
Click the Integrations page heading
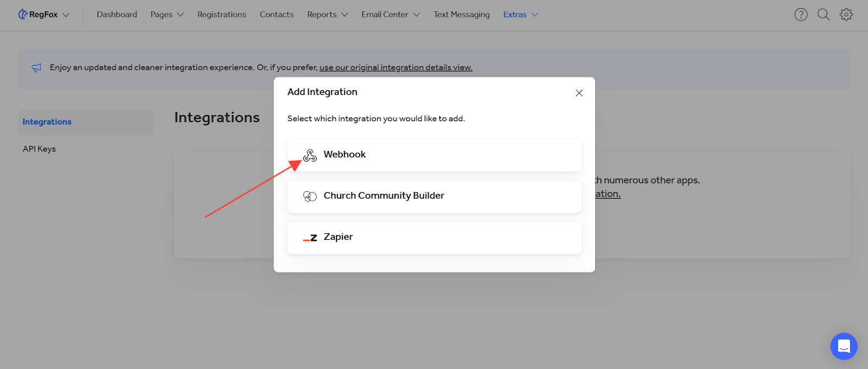click(x=217, y=118)
